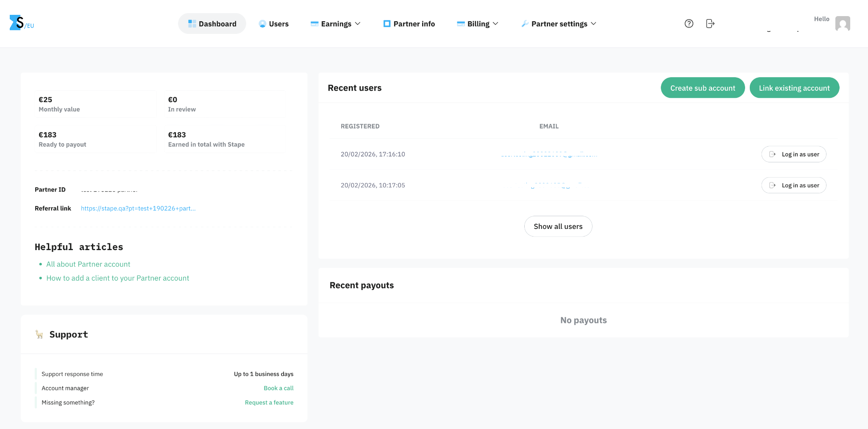Click the €0 In review card
Image resolution: width=868 pixels, height=429 pixels.
click(225, 104)
